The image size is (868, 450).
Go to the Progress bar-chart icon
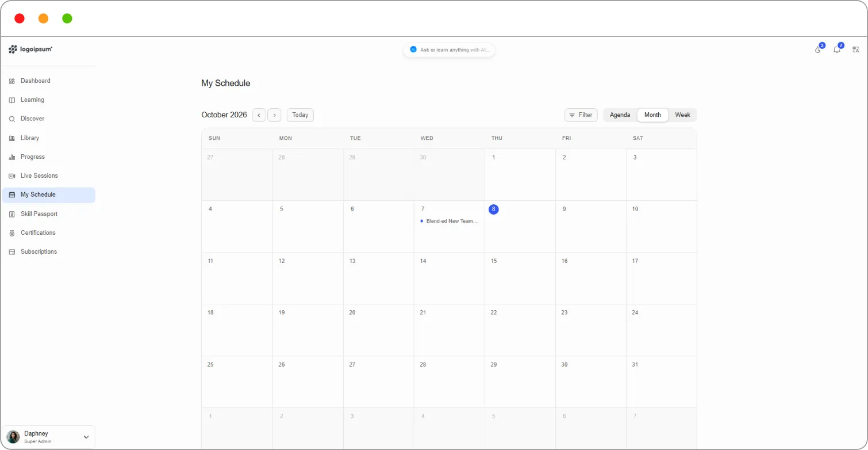tap(12, 157)
